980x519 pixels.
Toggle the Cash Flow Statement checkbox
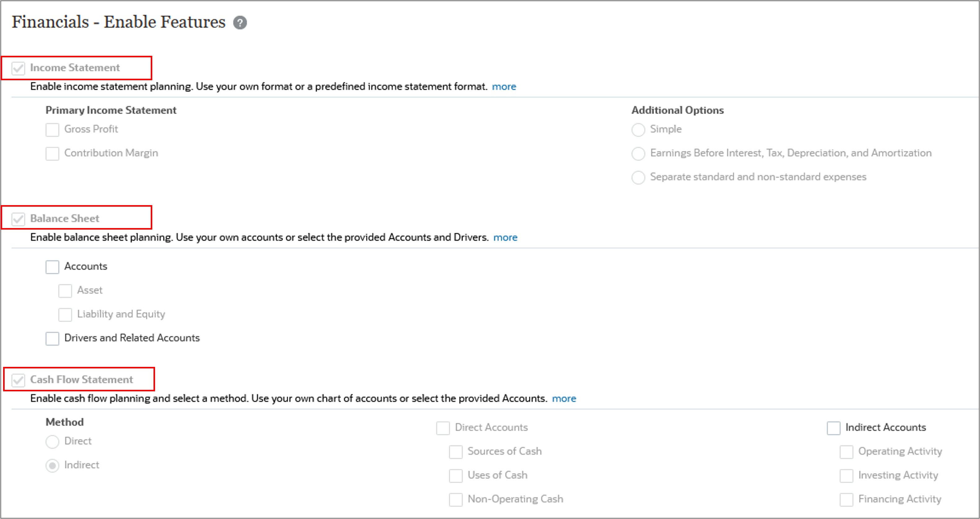(x=18, y=380)
